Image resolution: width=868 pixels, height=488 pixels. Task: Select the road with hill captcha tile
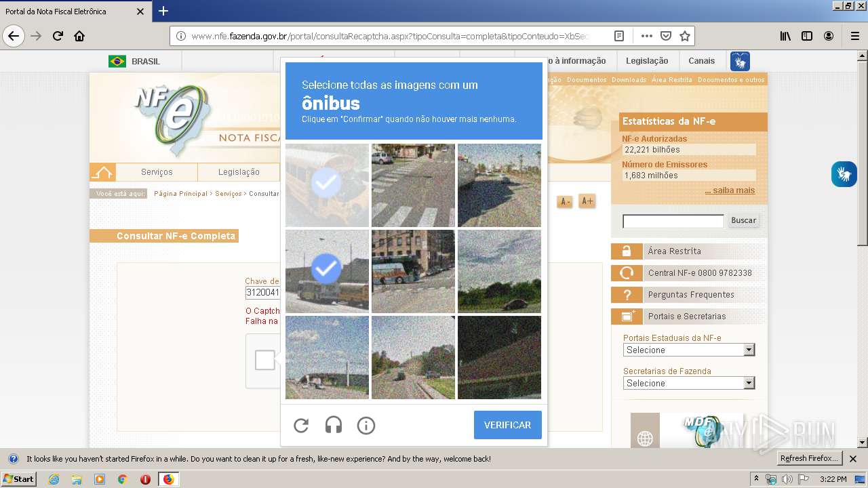point(413,357)
